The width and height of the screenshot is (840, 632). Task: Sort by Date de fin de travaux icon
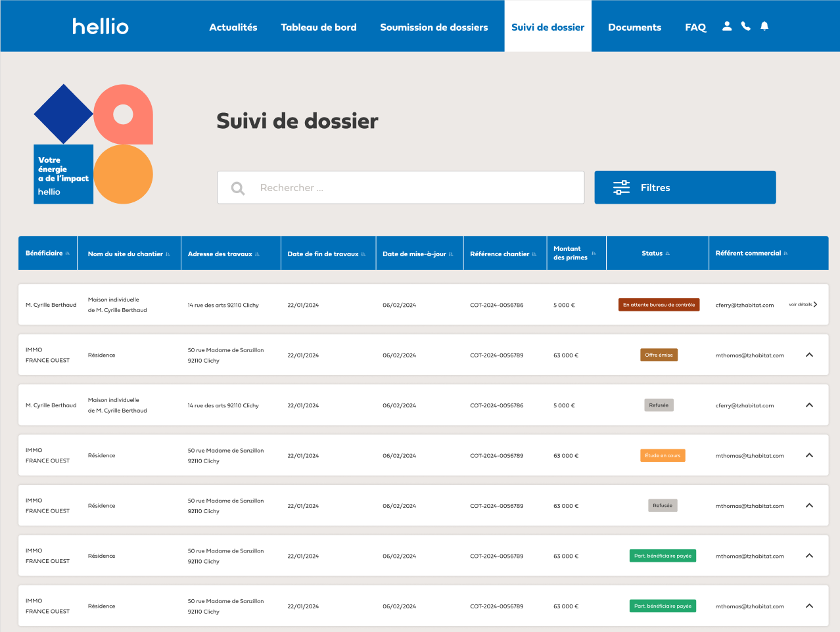coord(365,253)
